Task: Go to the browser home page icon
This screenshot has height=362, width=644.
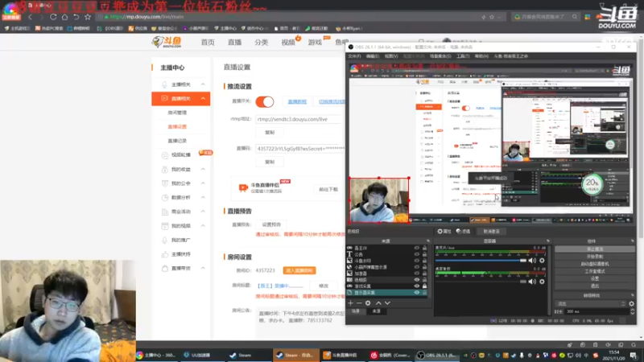Action: 64,17
